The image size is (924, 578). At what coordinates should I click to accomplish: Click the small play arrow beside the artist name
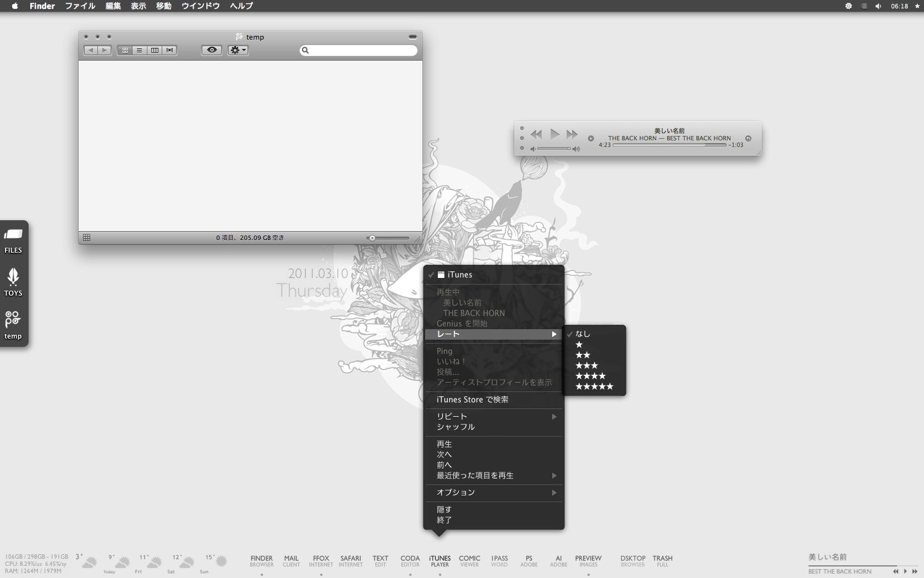(591, 138)
